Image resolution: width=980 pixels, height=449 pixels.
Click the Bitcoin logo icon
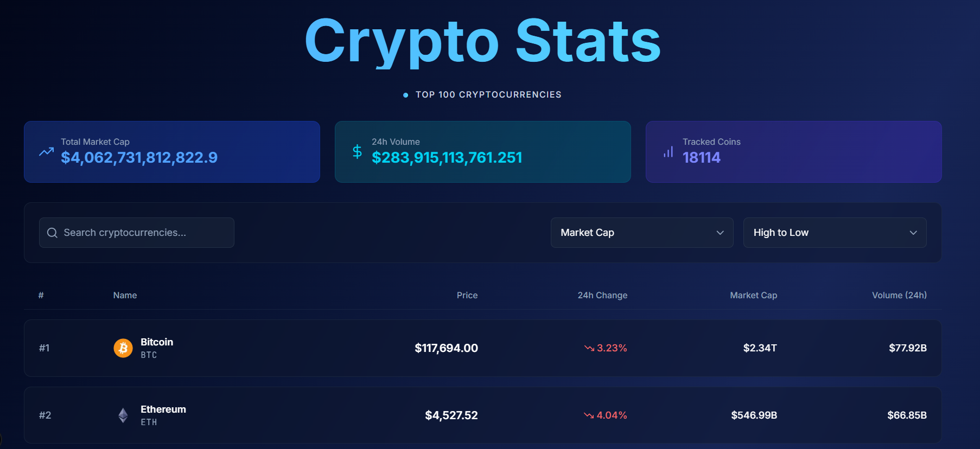[x=123, y=348]
